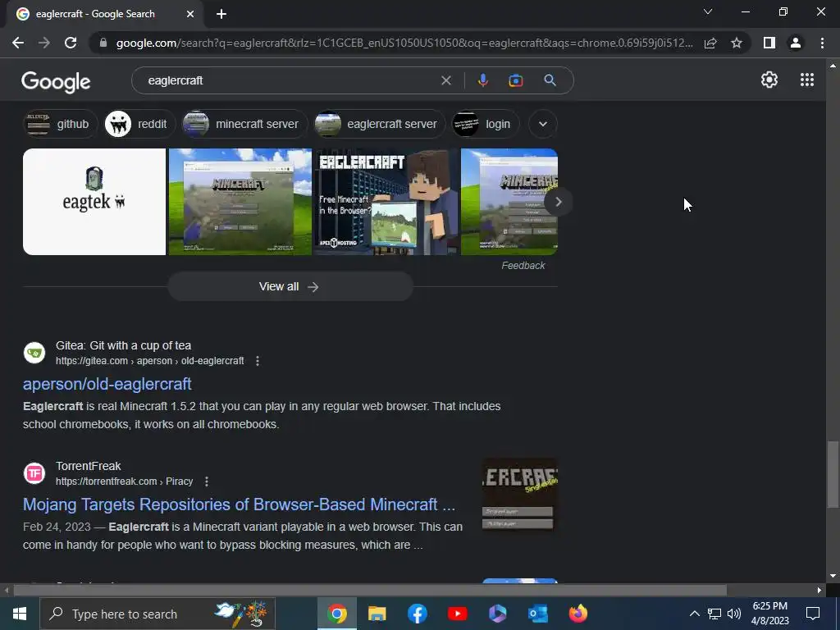The image size is (840, 630).
Task: Open Chrome three-dot menu
Action: 822,43
